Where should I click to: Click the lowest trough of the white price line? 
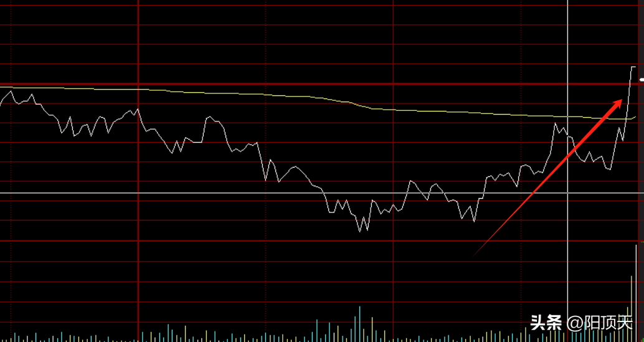(x=360, y=231)
